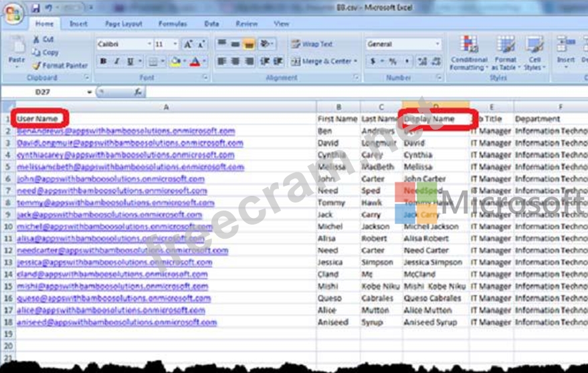Select row 10 header
The height and width of the screenshot is (373, 588).
point(8,227)
